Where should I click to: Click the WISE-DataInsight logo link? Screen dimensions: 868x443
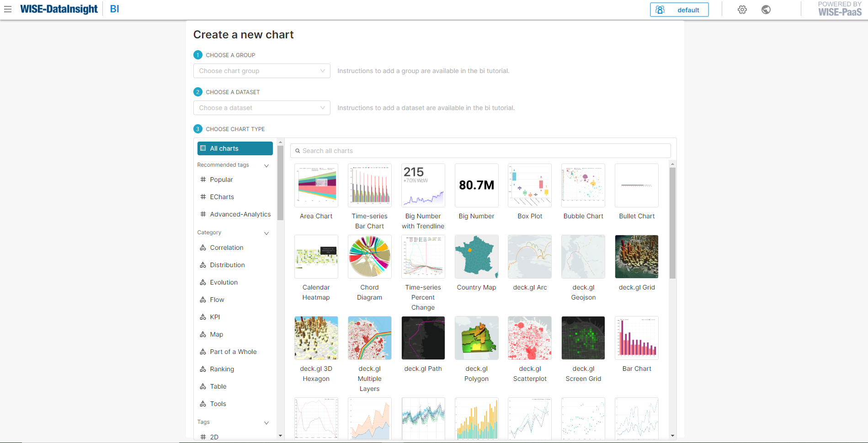pyautogui.click(x=59, y=9)
